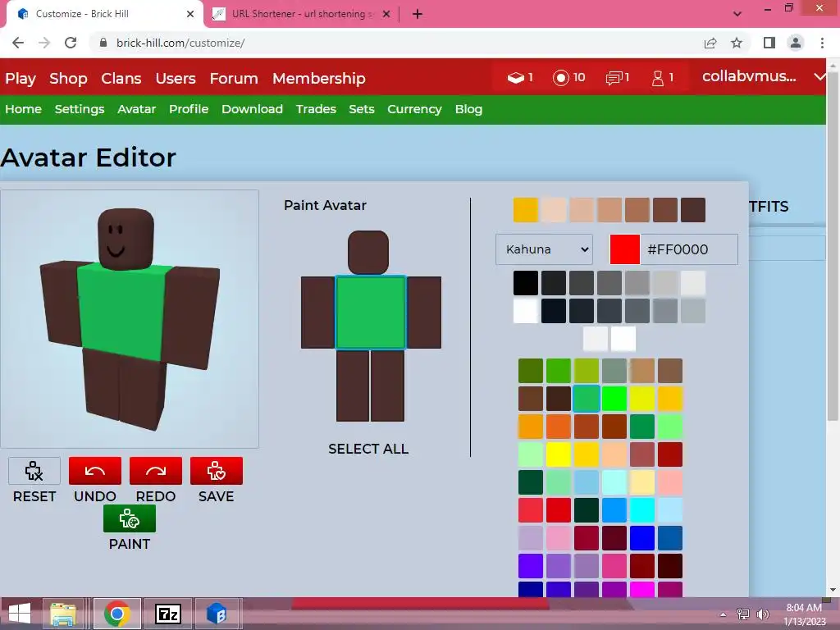Screen dimensions: 840x630
Task: Open the bits coin counter showing 10
Action: point(569,78)
